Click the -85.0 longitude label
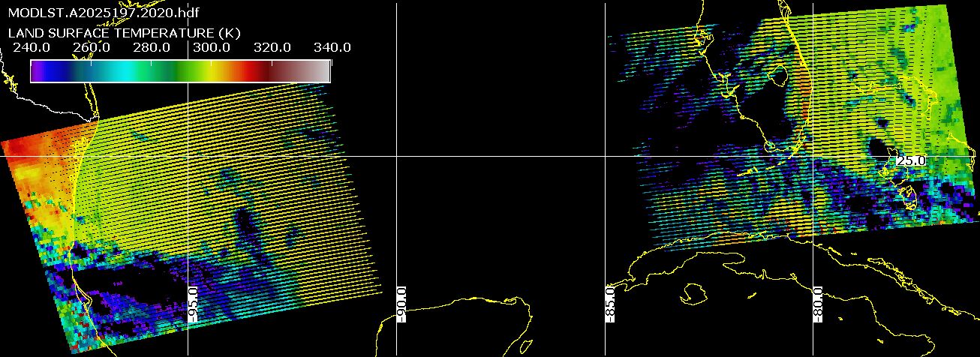 pyautogui.click(x=610, y=304)
